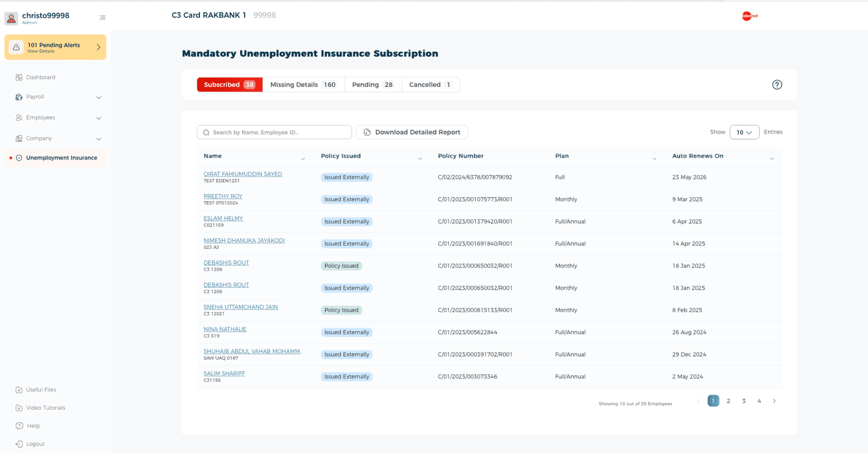Open NIMESH DHANUKA JAYAKODI link
Image resolution: width=868 pixels, height=453 pixels.
pos(244,241)
